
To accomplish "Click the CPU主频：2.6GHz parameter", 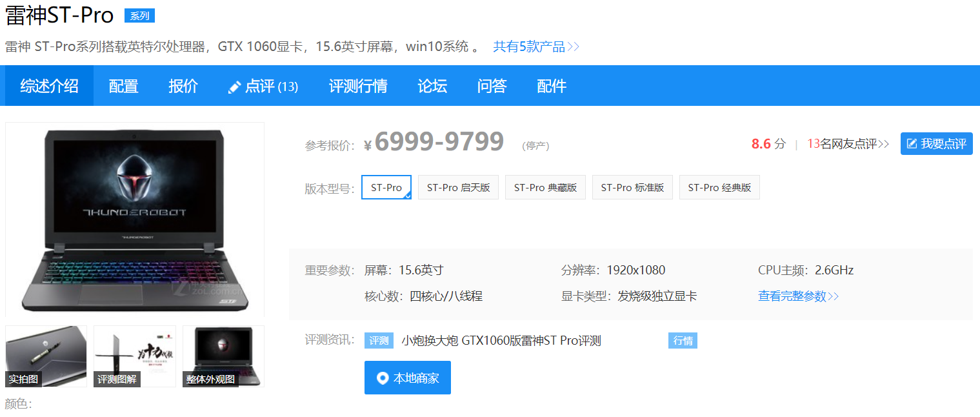I will (x=806, y=270).
